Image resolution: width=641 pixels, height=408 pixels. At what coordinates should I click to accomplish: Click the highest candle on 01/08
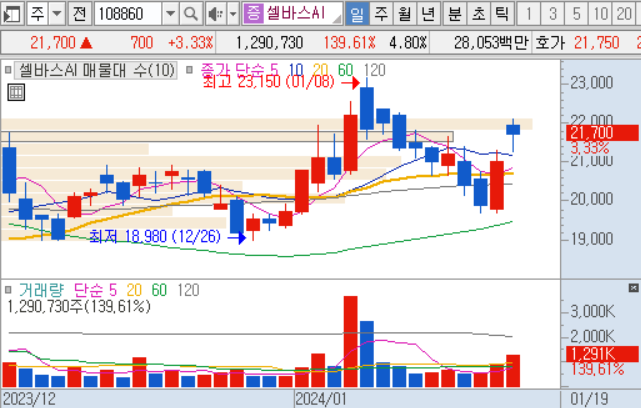tap(367, 108)
